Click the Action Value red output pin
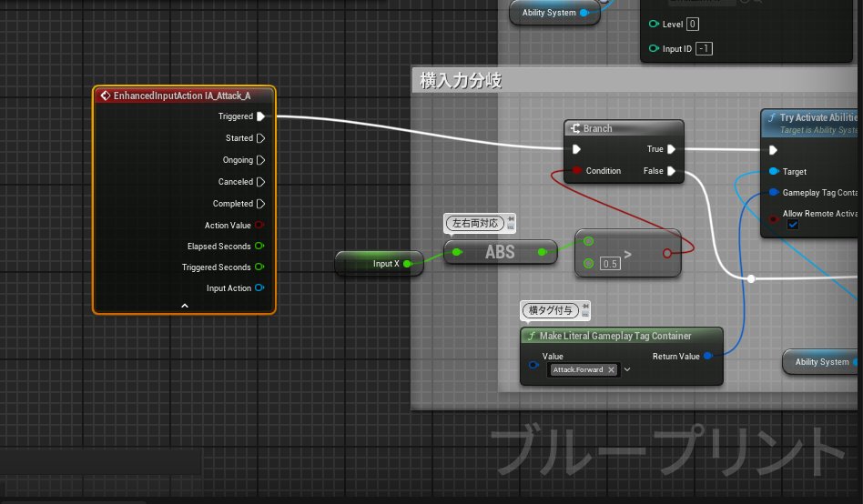 [259, 225]
